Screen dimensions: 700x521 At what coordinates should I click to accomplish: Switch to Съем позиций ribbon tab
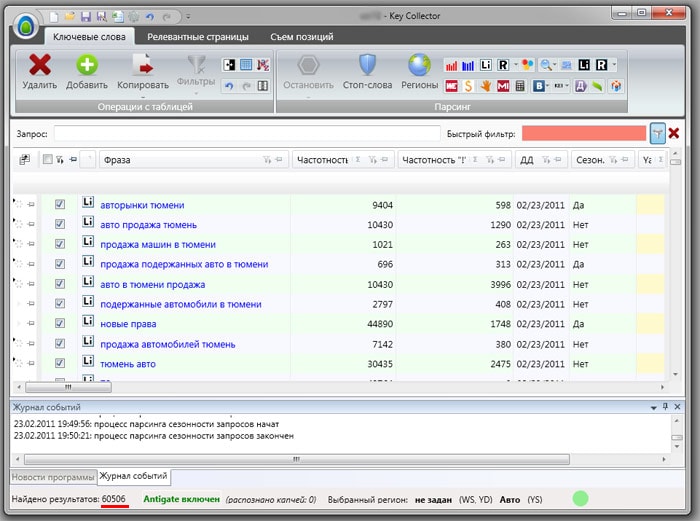[302, 37]
